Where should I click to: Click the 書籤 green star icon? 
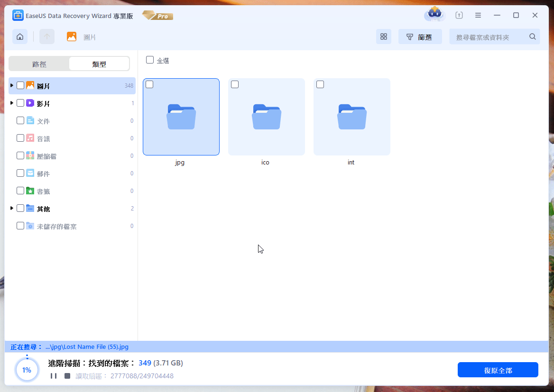[x=30, y=191]
